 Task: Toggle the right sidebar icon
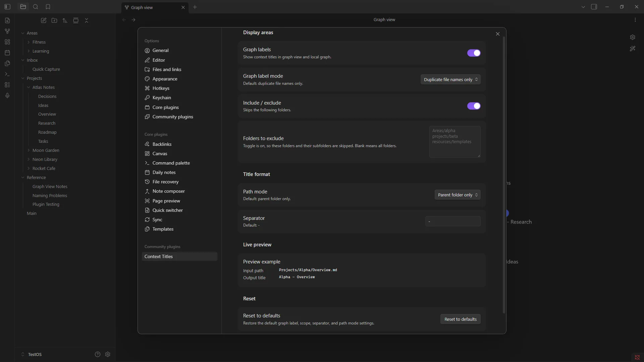point(594,7)
